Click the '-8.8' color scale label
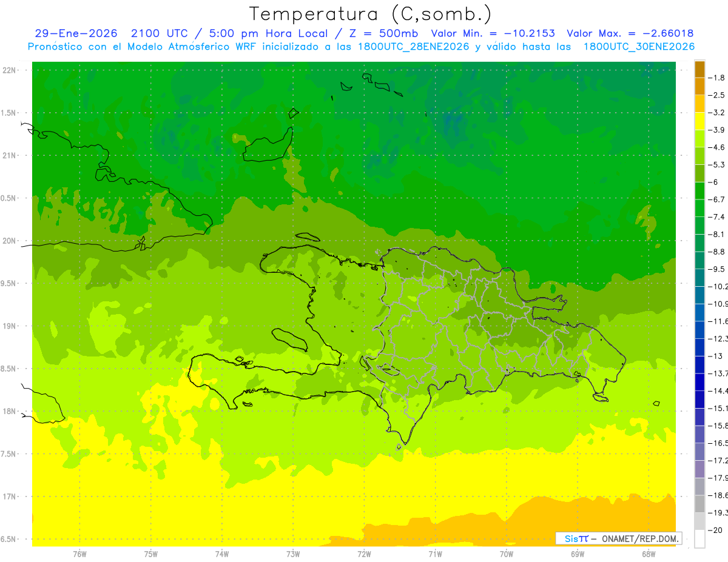This screenshot has height=562, width=728. (716, 252)
